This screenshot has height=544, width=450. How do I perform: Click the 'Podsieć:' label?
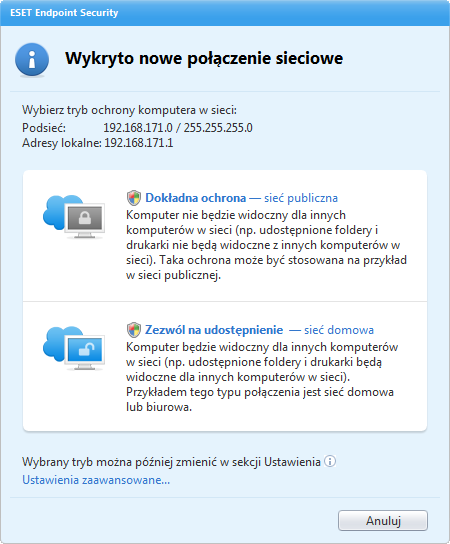44,128
